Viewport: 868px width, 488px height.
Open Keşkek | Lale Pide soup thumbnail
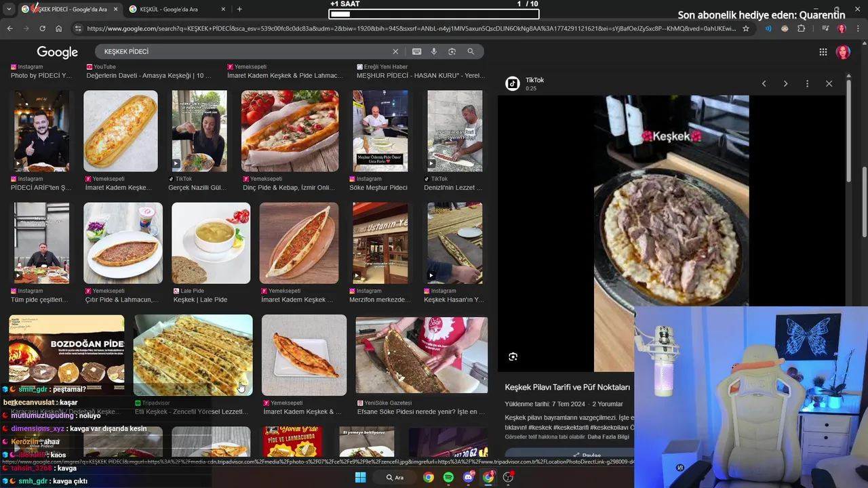[x=211, y=243]
